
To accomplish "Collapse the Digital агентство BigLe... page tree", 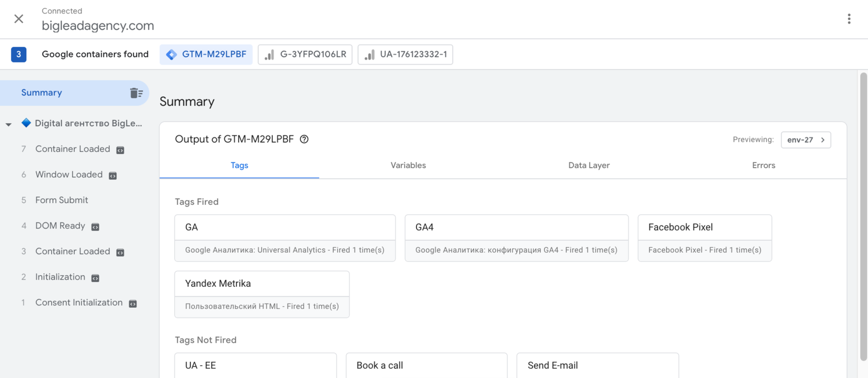I will pos(9,124).
